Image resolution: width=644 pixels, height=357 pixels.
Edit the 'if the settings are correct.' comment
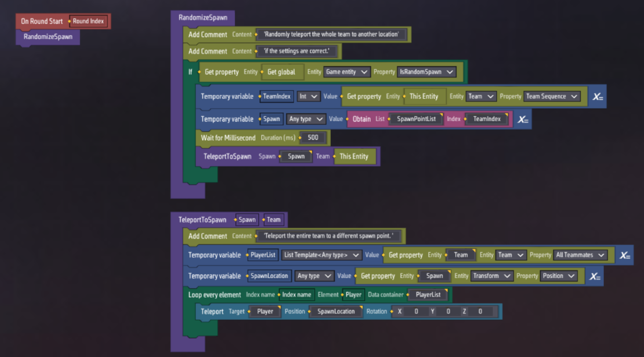[x=297, y=51]
